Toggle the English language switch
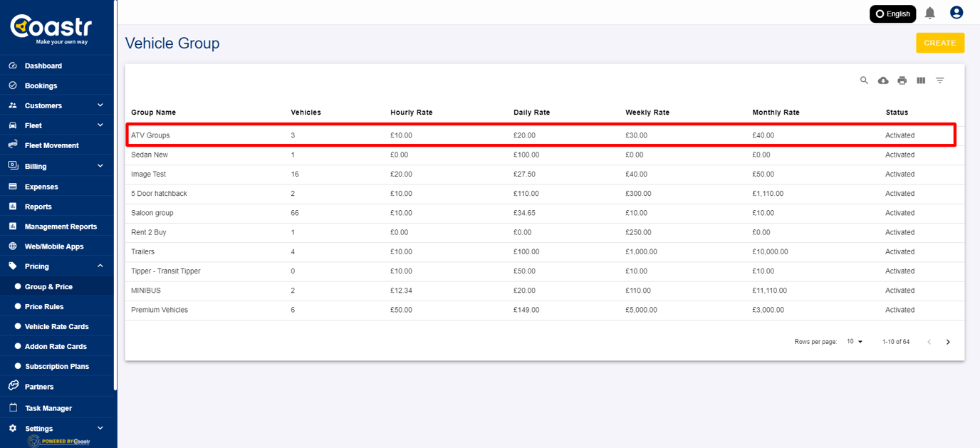This screenshot has width=980, height=448. 892,14
